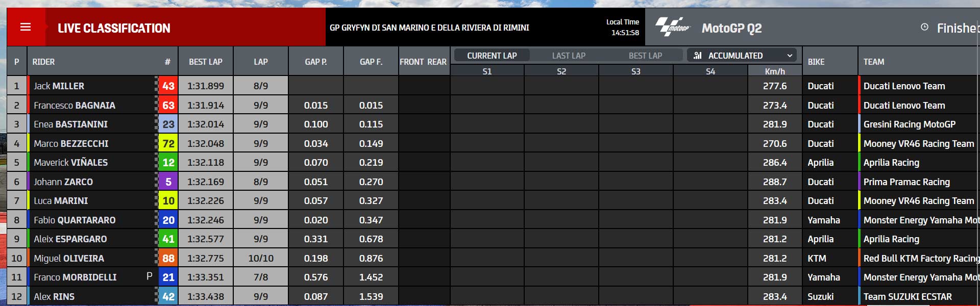The height and width of the screenshot is (306, 980).
Task: Click the MotoGP logo
Action: point(672,27)
